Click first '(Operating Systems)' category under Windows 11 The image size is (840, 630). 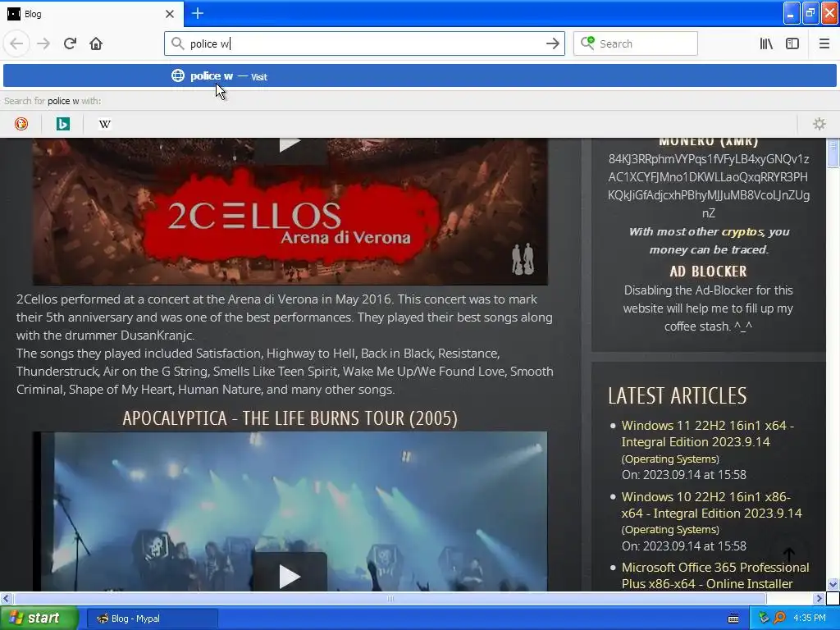(x=670, y=459)
